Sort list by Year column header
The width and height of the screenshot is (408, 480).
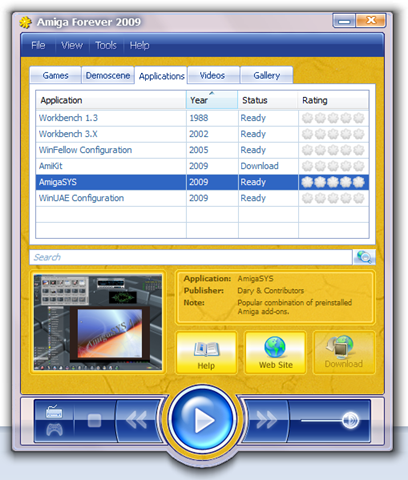pyautogui.click(x=212, y=100)
